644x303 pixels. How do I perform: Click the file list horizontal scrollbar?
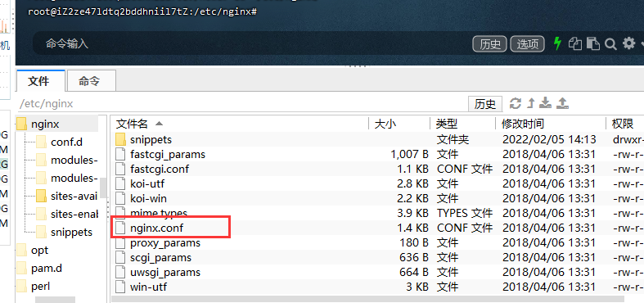[367, 299]
